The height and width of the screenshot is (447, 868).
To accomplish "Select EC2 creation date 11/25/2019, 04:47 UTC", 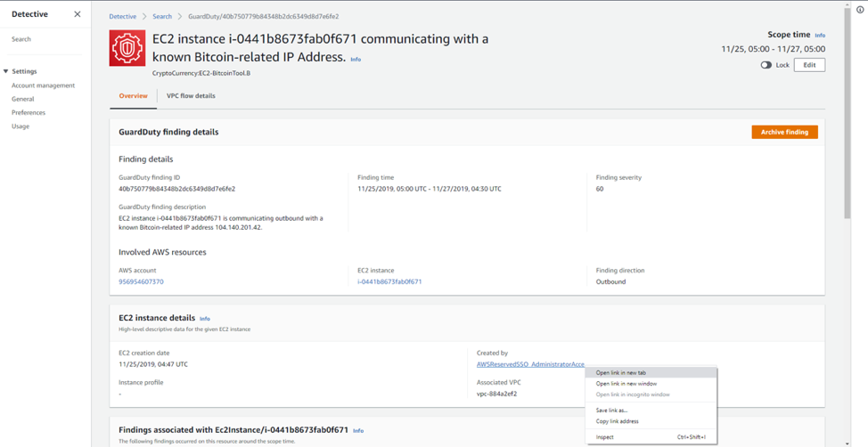I will pyautogui.click(x=153, y=364).
